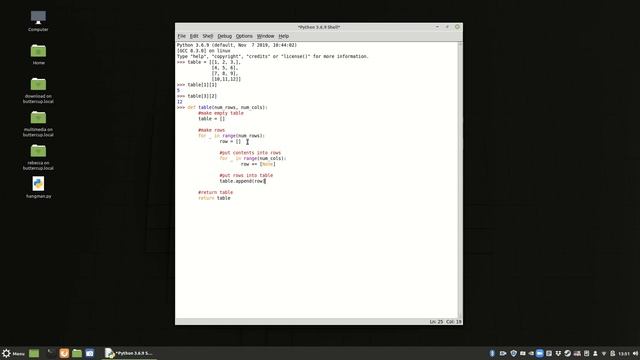Click the Python 3.6.9 Shell taskbar button
640x360 pixels.
(129, 353)
